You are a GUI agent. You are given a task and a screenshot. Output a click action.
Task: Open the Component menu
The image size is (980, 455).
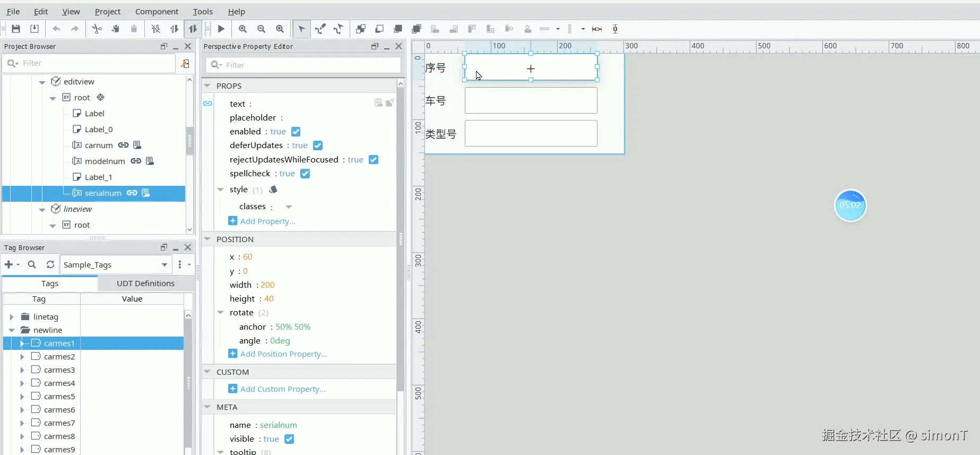[x=157, y=11]
